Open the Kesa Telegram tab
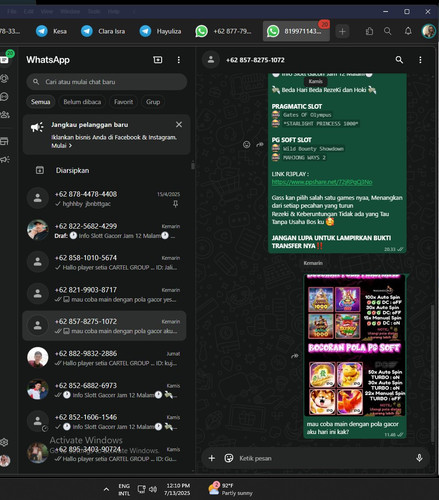This screenshot has height=500, width=439. coord(51,31)
